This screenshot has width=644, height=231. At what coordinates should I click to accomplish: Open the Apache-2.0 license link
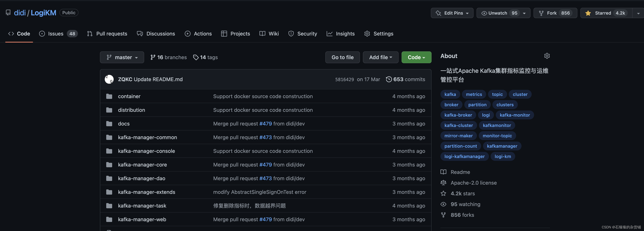pyautogui.click(x=473, y=183)
